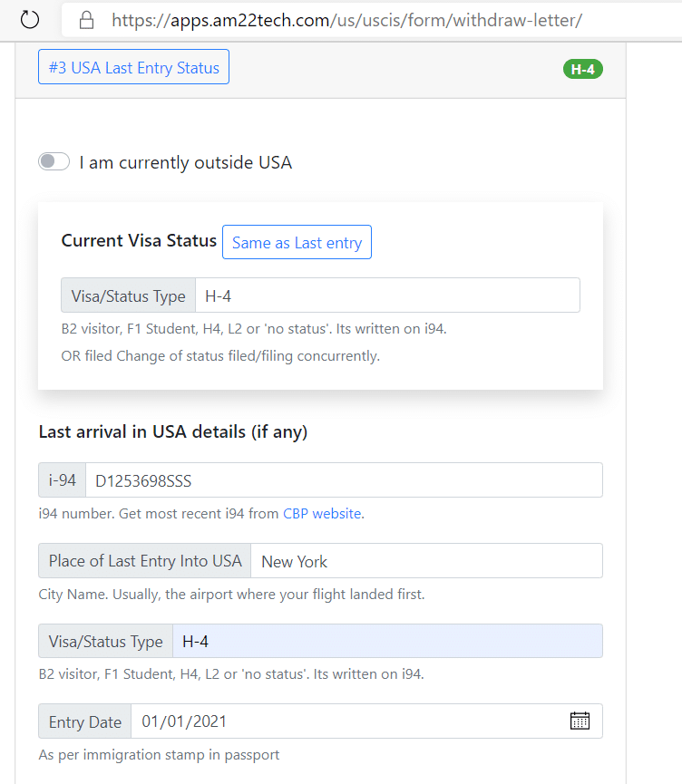Open the Entry Date calendar picker icon
The height and width of the screenshot is (784, 682).
point(580,721)
